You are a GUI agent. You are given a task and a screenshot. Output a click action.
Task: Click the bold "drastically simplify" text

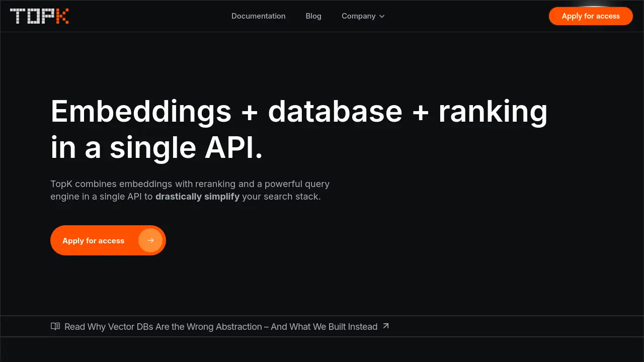(197, 197)
